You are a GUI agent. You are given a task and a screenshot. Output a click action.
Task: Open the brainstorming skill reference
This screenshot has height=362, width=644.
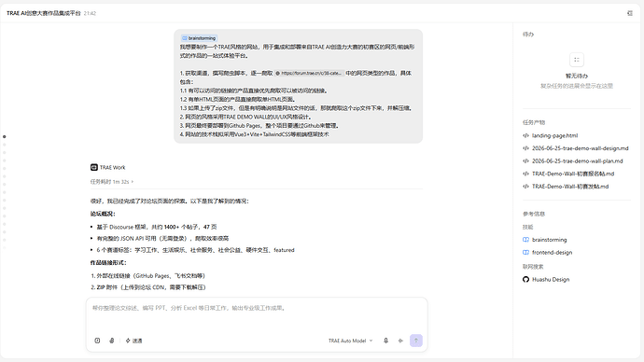tap(549, 240)
